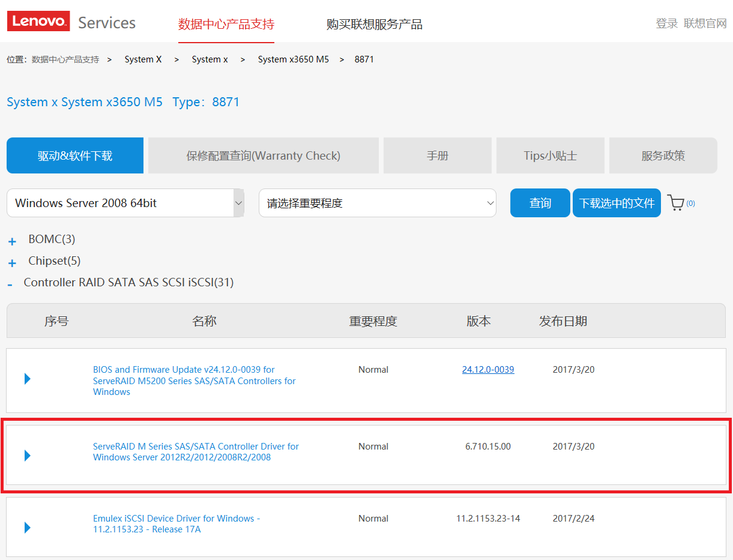Click the 下载选中的文件 button
733x560 pixels.
pyautogui.click(x=617, y=203)
